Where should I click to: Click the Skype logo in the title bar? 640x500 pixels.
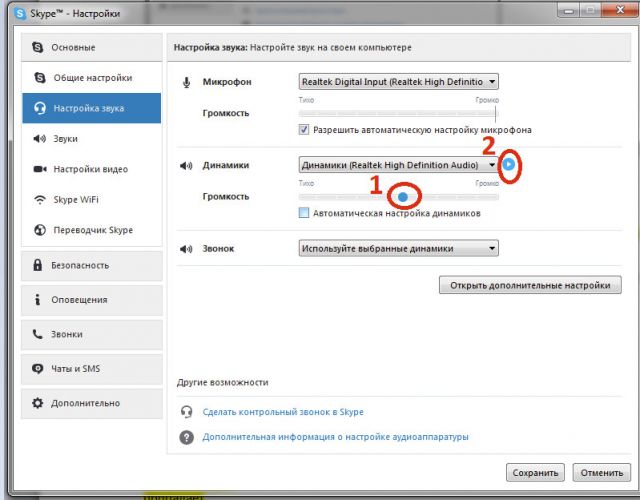[x=20, y=13]
